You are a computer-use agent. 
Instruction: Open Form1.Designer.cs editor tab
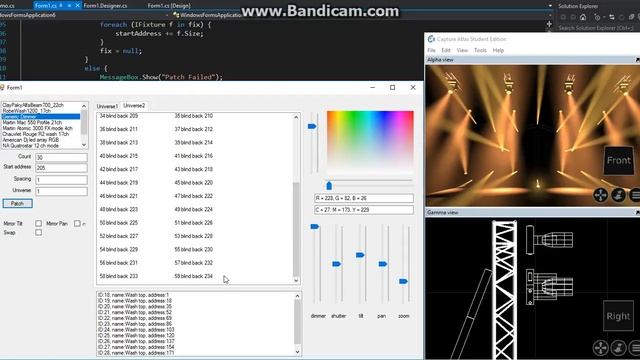[x=105, y=6]
